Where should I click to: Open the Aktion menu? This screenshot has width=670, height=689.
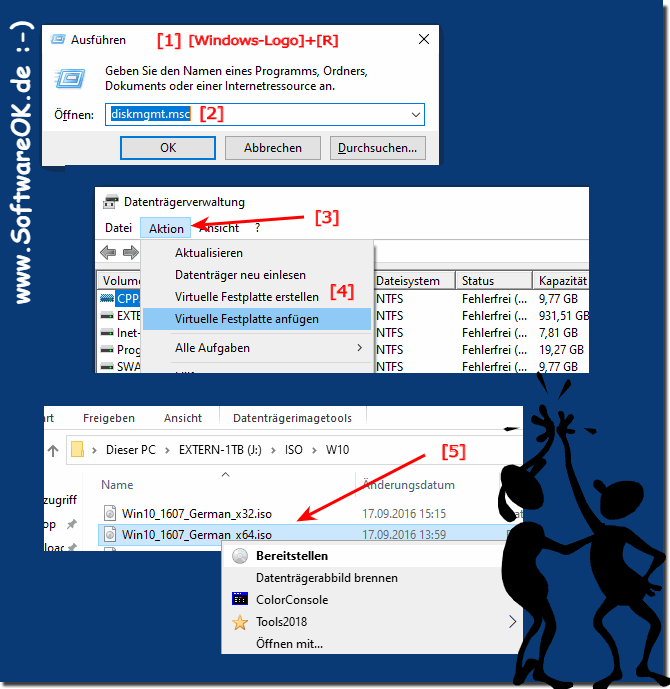[x=166, y=228]
